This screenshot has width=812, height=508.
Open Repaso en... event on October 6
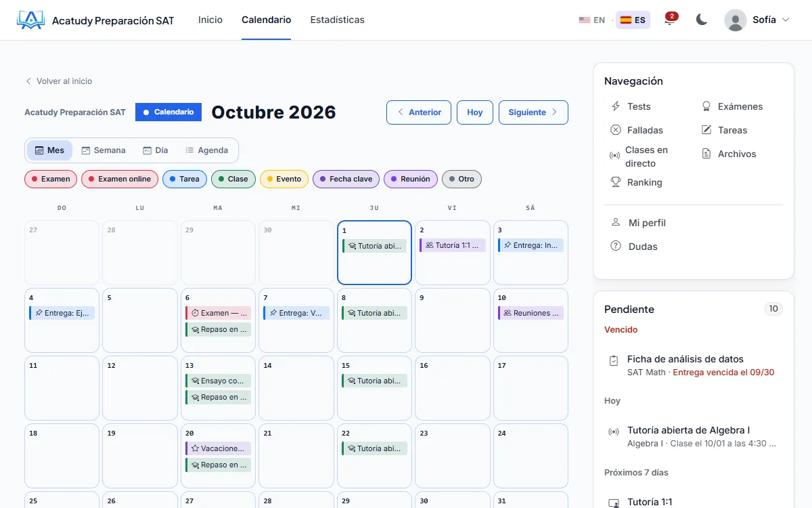pyautogui.click(x=218, y=329)
